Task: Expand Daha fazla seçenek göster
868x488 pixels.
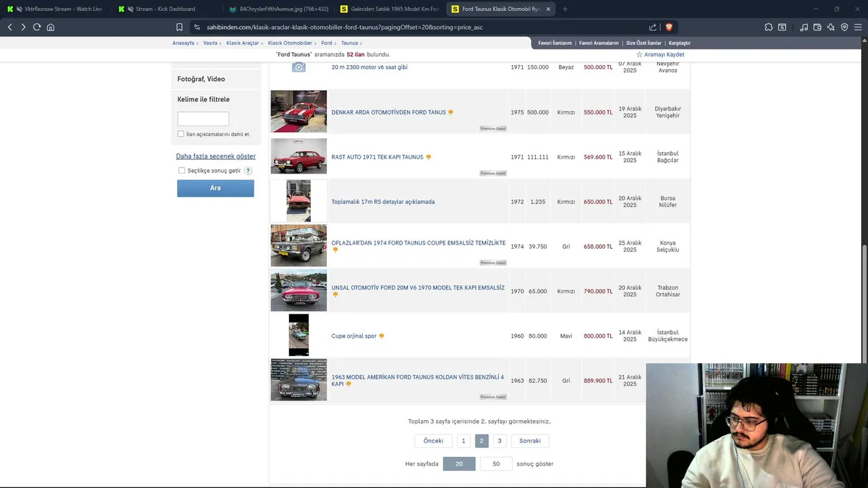Action: click(x=216, y=157)
